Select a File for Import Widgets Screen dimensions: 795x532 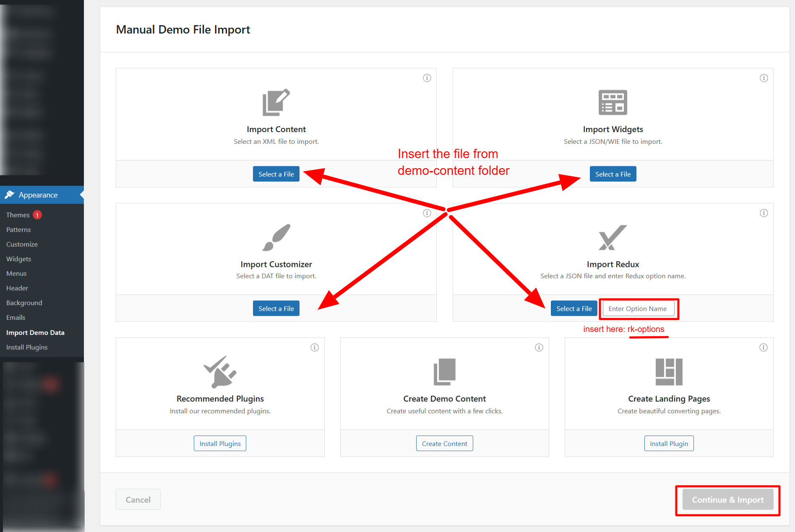613,174
